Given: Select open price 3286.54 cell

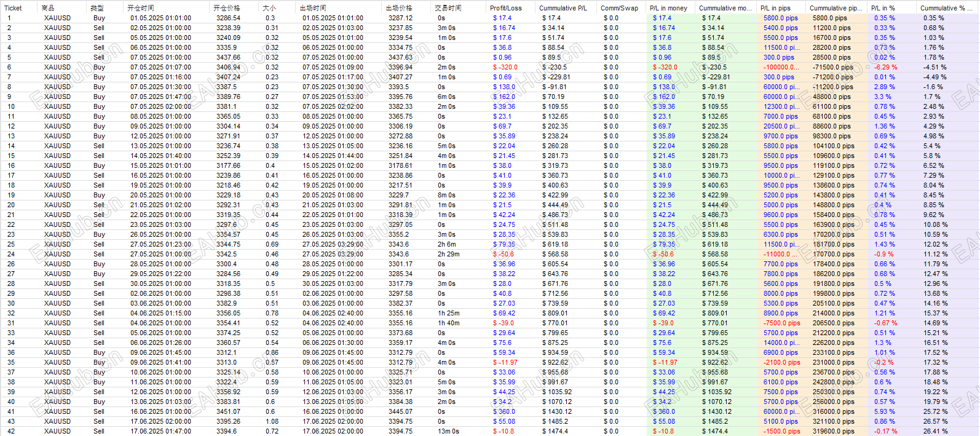Looking at the screenshot, I should click(x=229, y=18).
